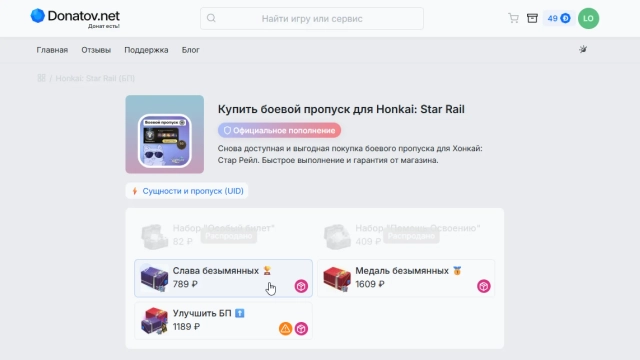Click the red chest icon of Медаль безымянных
Image resolution: width=640 pixels, height=360 pixels.
click(x=337, y=278)
